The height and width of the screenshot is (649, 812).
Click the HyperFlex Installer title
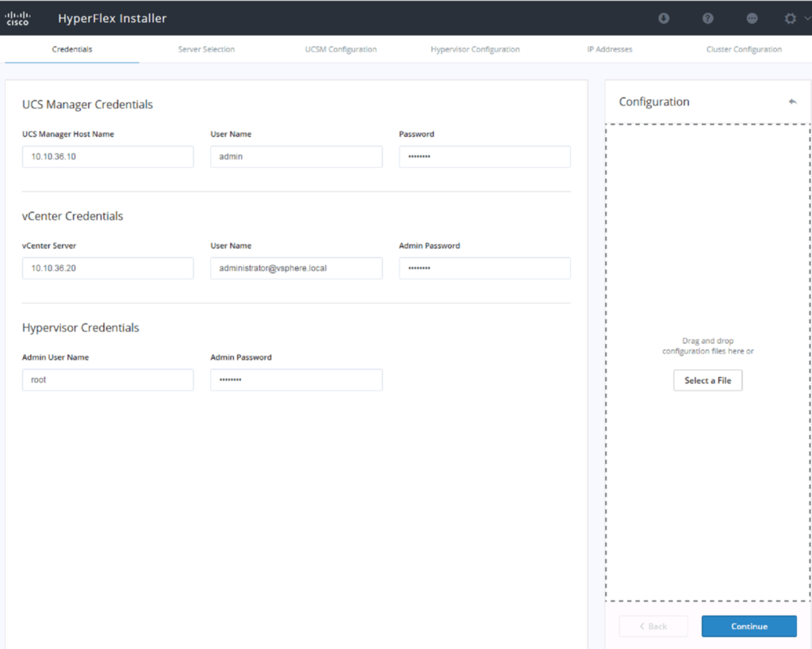pyautogui.click(x=112, y=18)
